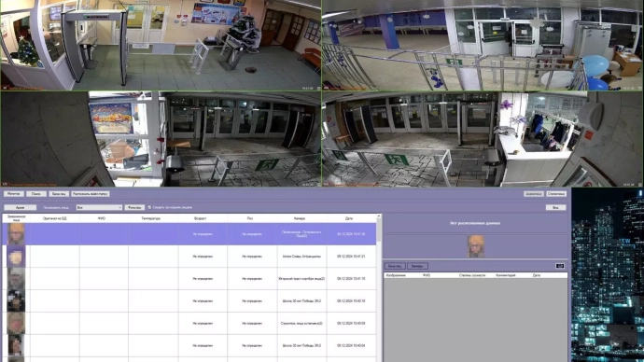This screenshot has width=644, height=362.
Task: Open the Монитор tab button
Action: point(14,194)
